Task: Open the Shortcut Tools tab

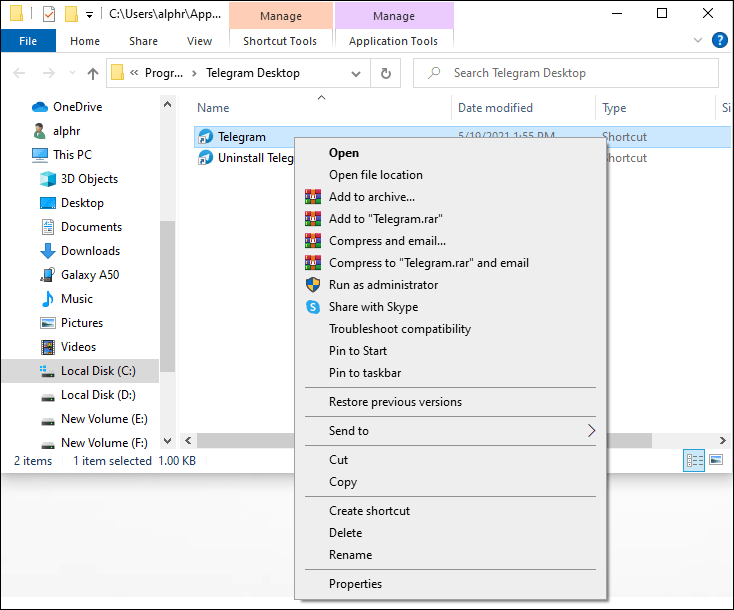Action: pos(280,41)
